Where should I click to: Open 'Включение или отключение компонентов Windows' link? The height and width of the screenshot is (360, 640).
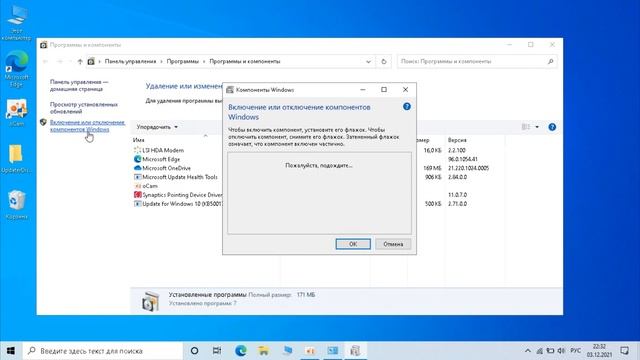(x=87, y=126)
